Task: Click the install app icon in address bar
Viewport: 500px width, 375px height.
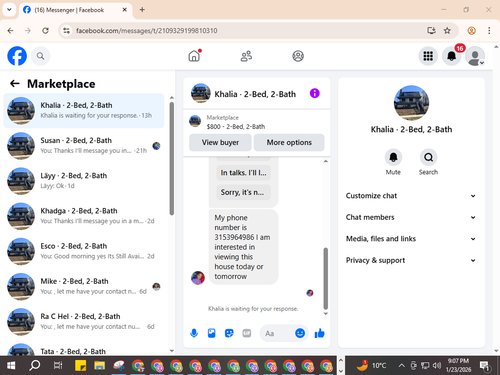Action: (431, 31)
